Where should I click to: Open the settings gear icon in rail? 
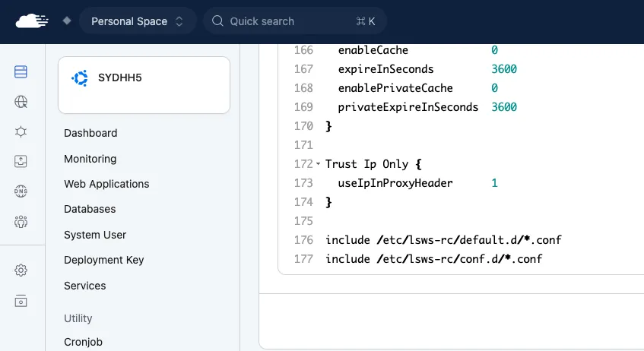click(x=21, y=270)
